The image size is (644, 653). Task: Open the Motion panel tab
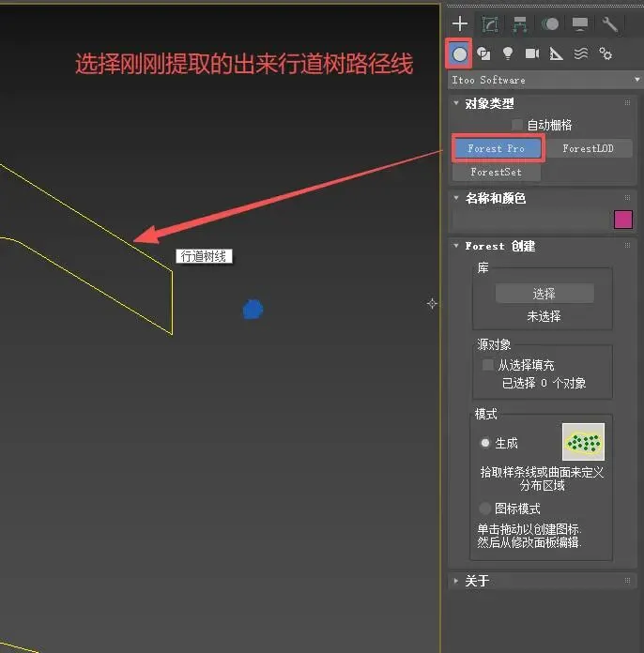coord(550,24)
